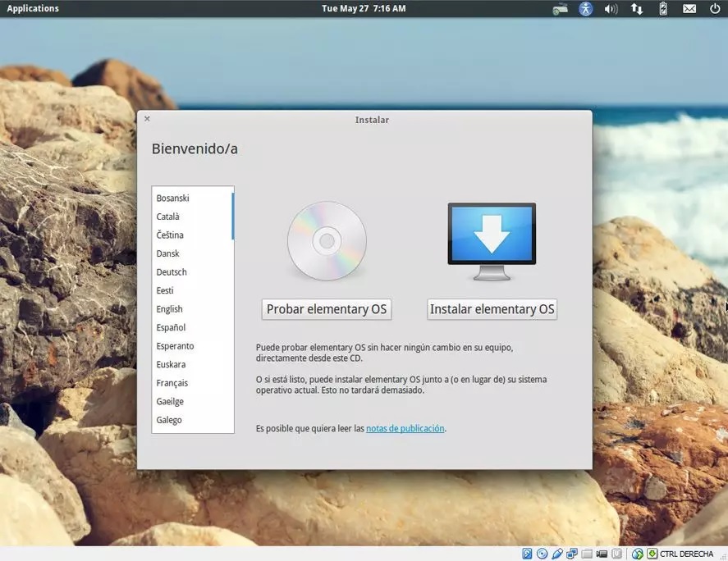The image size is (728, 561).
Task: Open the mail messaging indicator
Action: [689, 9]
